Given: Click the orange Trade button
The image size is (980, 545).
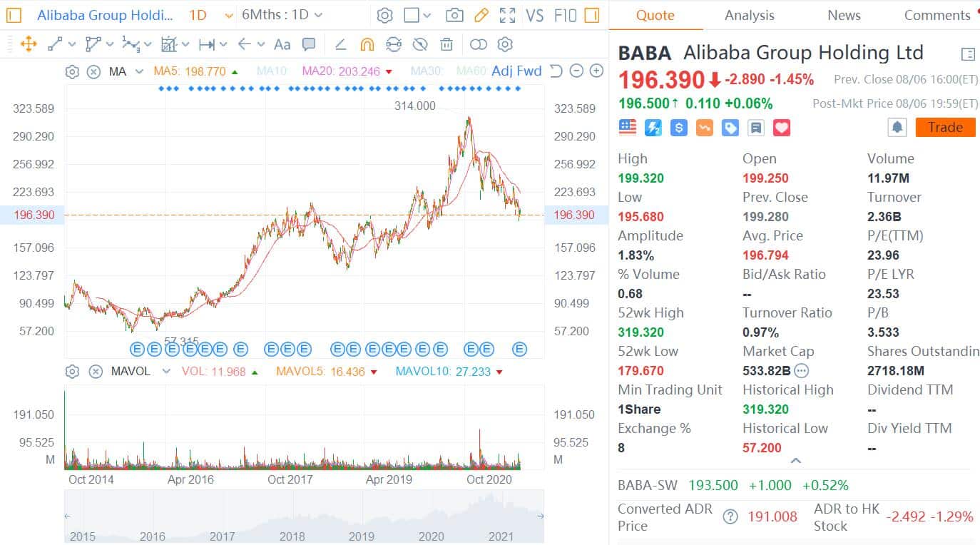Looking at the screenshot, I should click(945, 127).
